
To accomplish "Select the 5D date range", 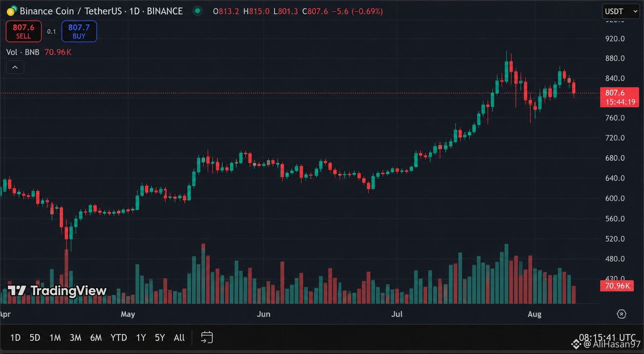I will (x=35, y=338).
